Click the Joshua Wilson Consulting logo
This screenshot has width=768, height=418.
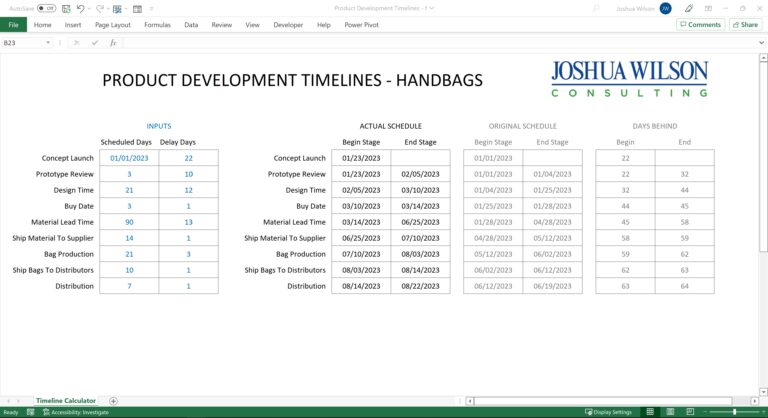(x=629, y=78)
